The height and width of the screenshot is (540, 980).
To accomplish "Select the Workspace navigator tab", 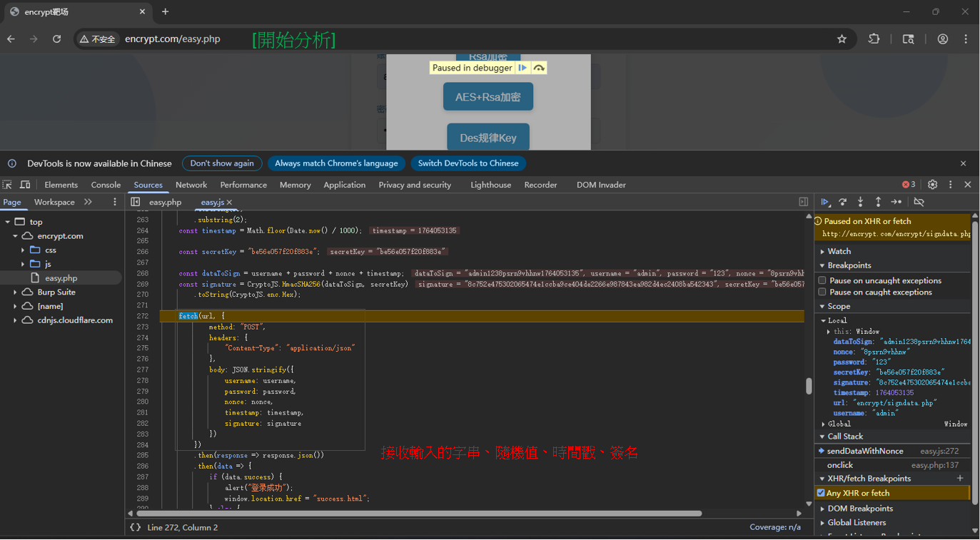I will click(x=54, y=202).
